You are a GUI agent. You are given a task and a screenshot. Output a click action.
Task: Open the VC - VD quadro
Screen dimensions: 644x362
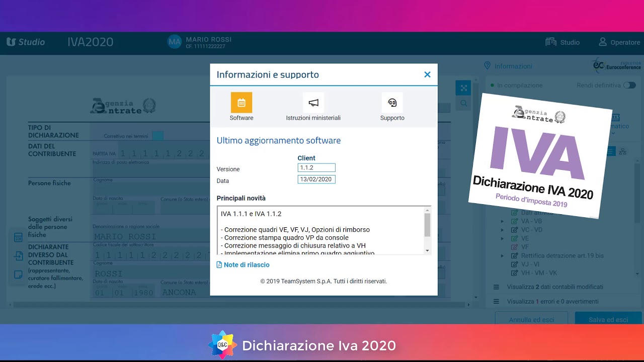pyautogui.click(x=532, y=230)
